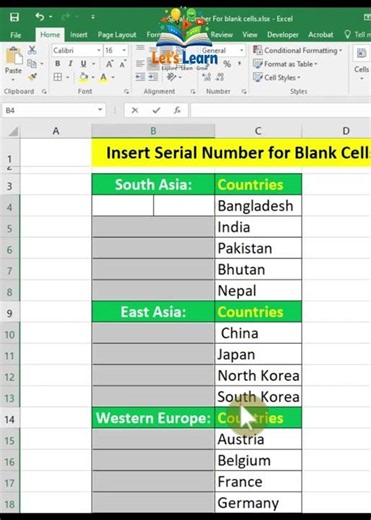Click the Insert Function fx icon

[x=177, y=110]
